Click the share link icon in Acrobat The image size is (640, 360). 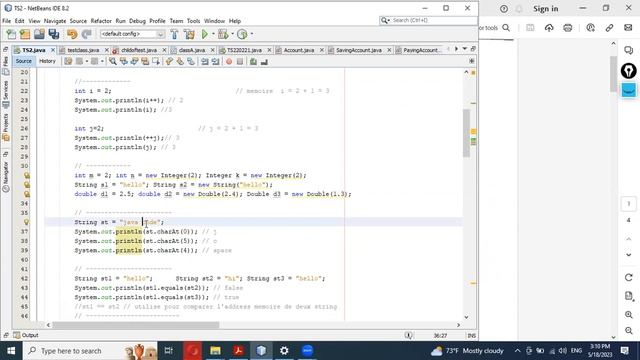point(609,28)
